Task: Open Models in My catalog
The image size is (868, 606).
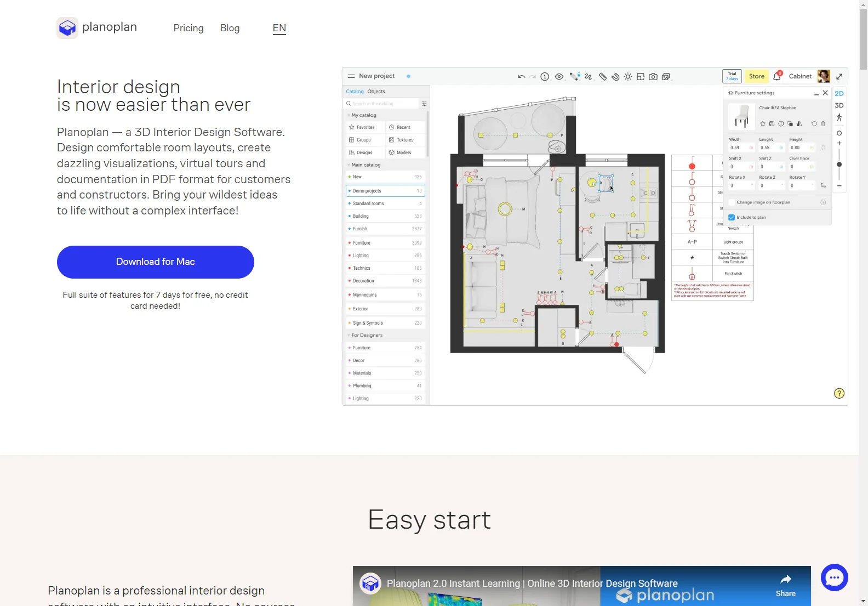Action: pos(406,152)
